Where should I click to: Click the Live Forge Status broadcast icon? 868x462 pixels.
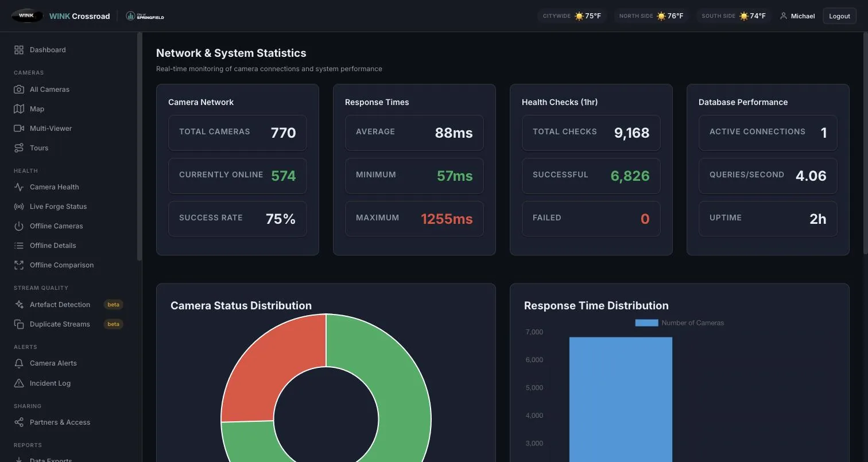pos(19,207)
